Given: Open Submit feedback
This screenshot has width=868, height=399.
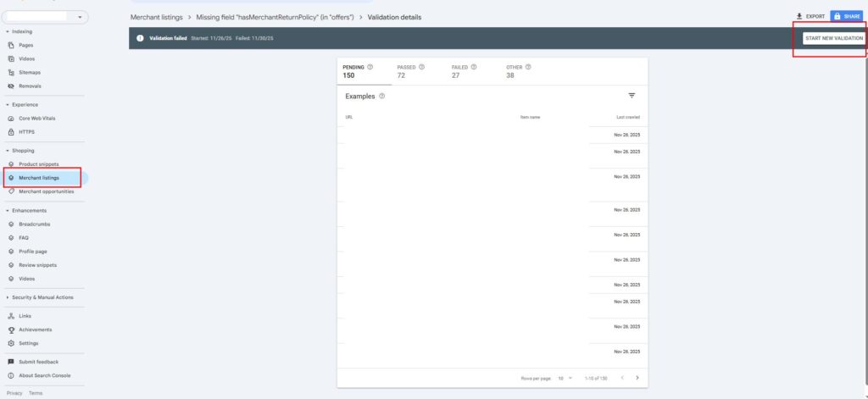Looking at the screenshot, I should click(x=38, y=362).
